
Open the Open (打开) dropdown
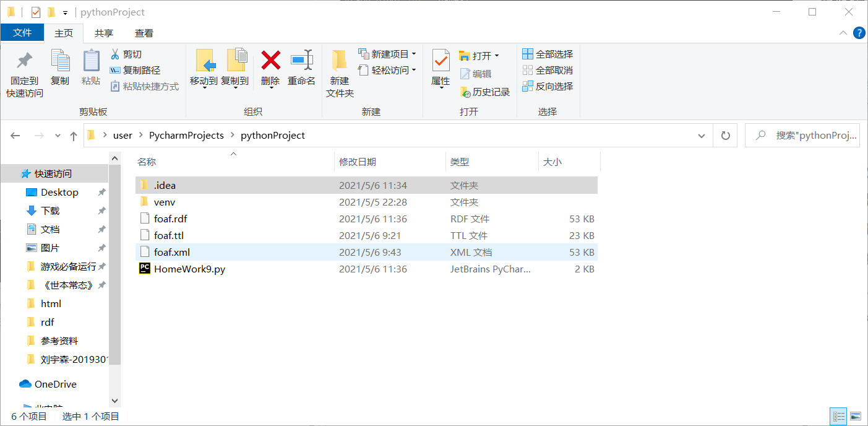tap(479, 56)
